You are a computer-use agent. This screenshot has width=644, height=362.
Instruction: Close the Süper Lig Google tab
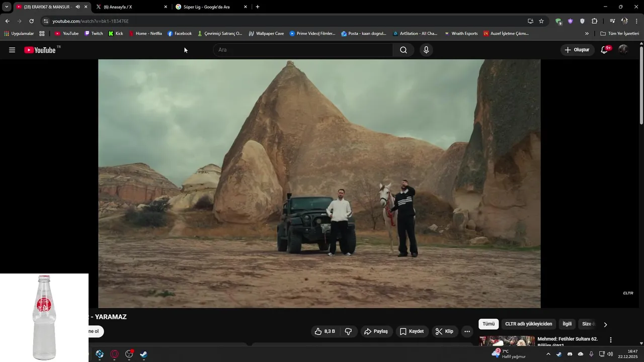[246, 7]
